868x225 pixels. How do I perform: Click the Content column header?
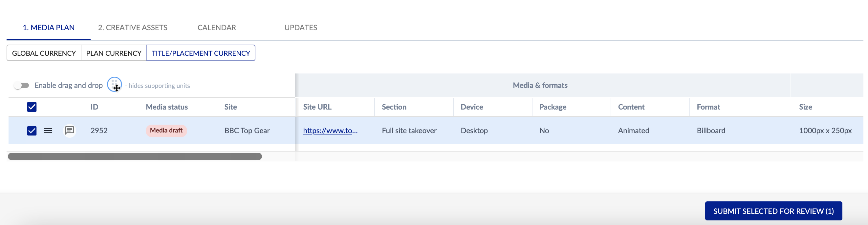[x=631, y=107]
